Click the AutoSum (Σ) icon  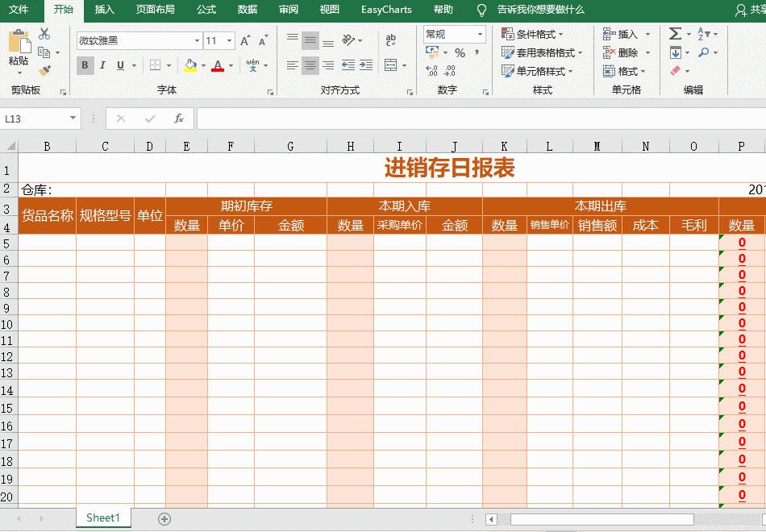[676, 33]
